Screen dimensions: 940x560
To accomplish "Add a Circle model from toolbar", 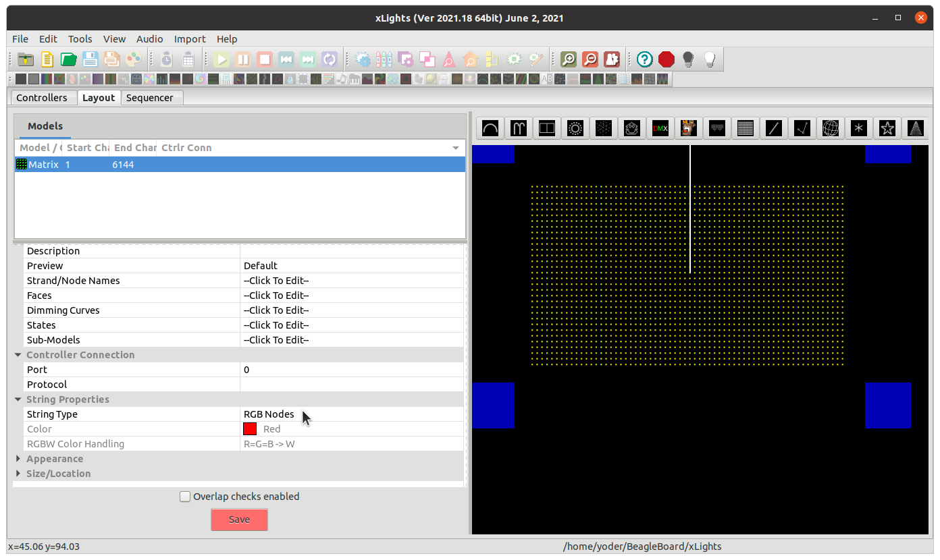I will tap(575, 128).
